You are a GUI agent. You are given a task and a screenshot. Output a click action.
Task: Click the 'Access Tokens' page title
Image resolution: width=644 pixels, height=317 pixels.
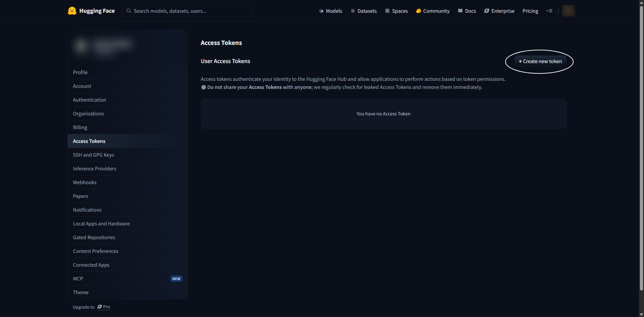221,43
